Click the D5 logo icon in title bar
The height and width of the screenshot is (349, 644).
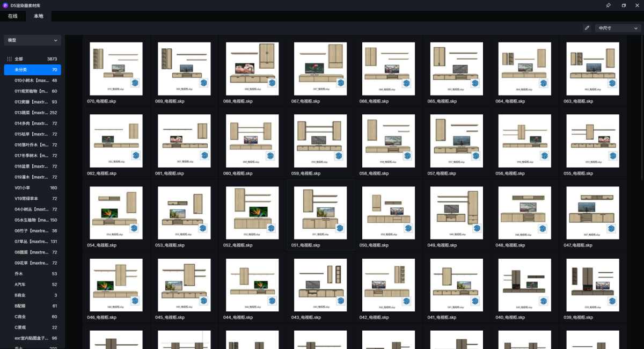click(x=5, y=5)
